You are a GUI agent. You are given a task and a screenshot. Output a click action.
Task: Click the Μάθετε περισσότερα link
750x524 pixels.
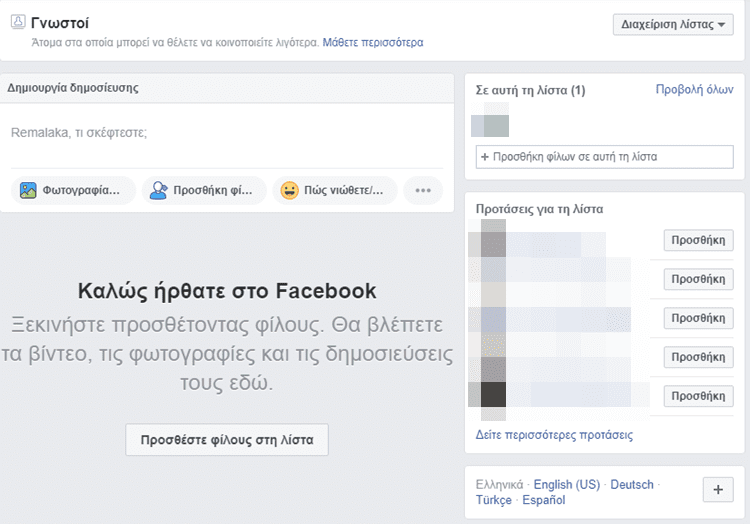point(373,43)
